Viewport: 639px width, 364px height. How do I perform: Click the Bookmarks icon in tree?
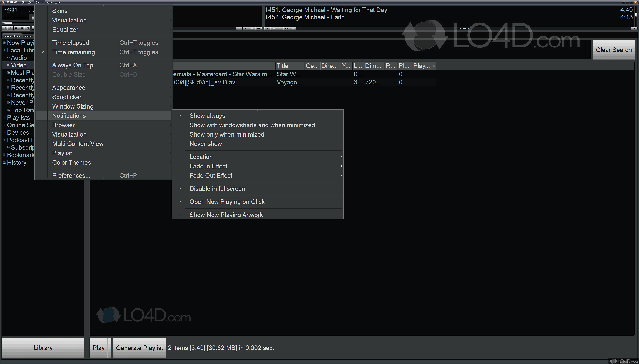4,155
